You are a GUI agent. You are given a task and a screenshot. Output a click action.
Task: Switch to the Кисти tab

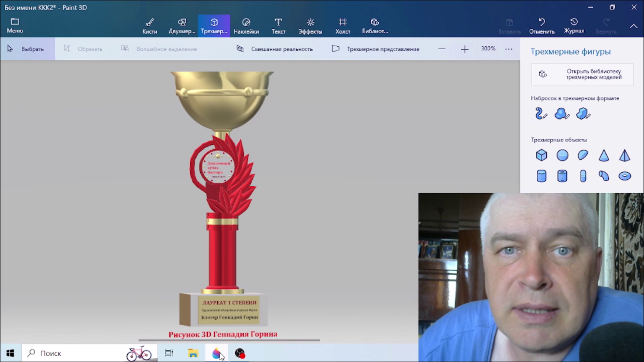coord(150,26)
